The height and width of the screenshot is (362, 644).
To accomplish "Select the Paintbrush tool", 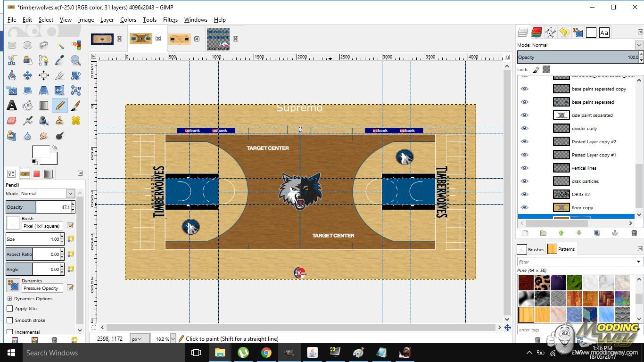I will click(x=75, y=106).
